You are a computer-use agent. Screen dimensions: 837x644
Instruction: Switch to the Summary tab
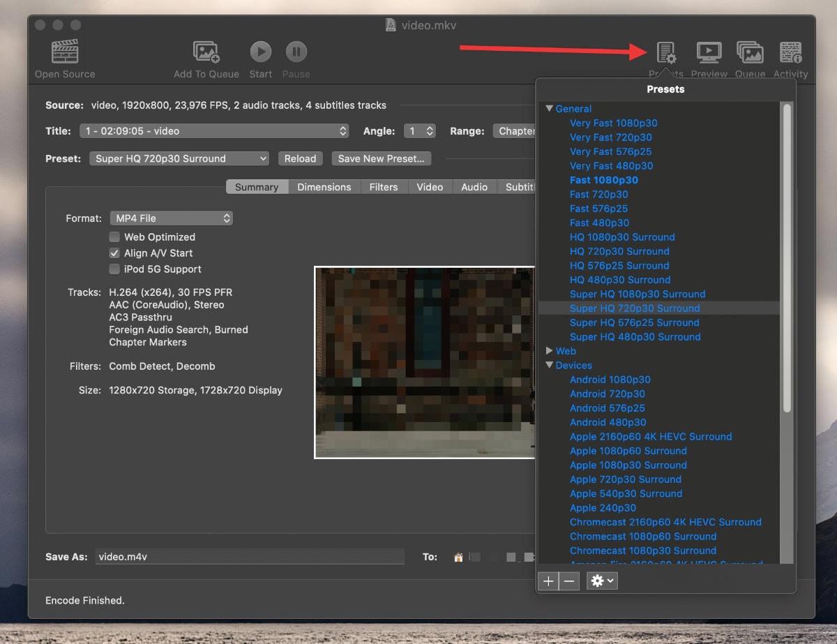click(x=257, y=187)
